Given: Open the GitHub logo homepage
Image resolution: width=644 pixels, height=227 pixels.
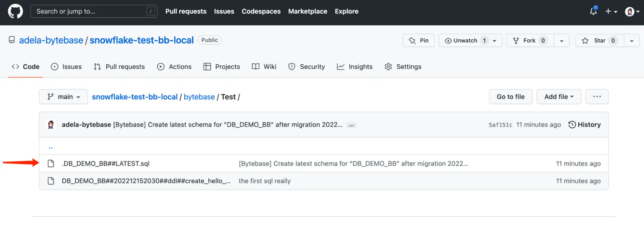Looking at the screenshot, I should (15, 11).
